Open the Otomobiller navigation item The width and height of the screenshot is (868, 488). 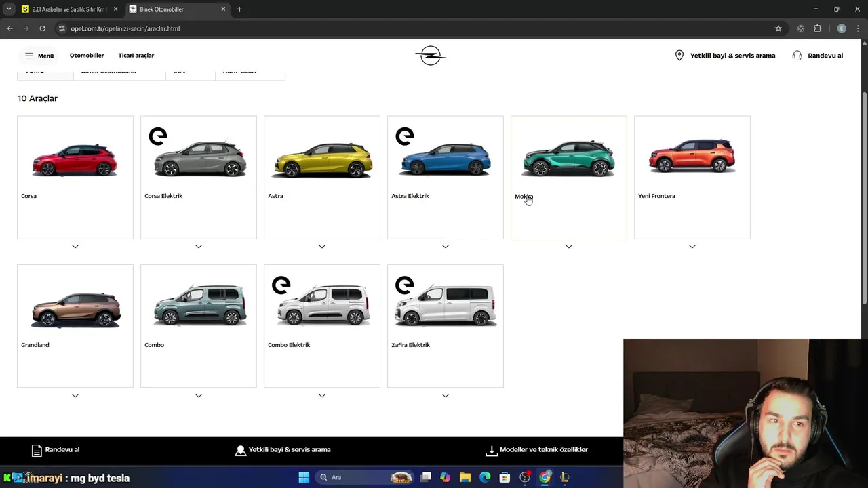point(87,56)
